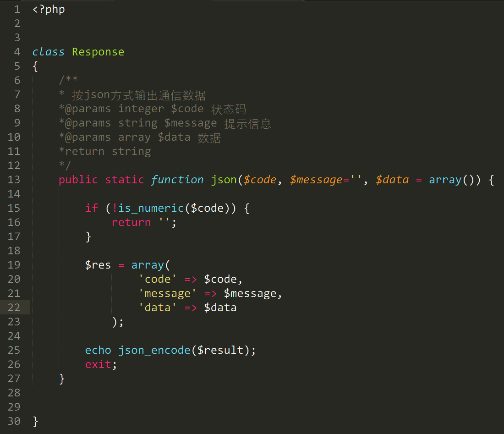
Task: Click the json_encode function call
Action: [x=154, y=350]
